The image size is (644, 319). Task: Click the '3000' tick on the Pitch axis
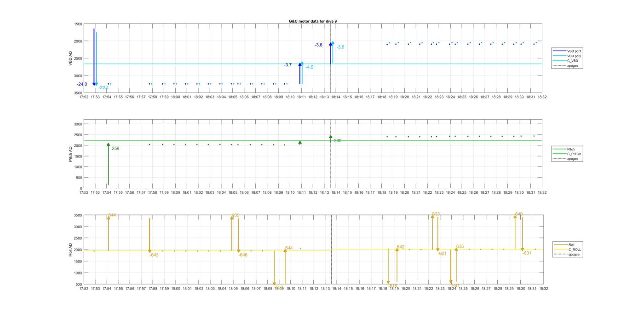coord(78,124)
